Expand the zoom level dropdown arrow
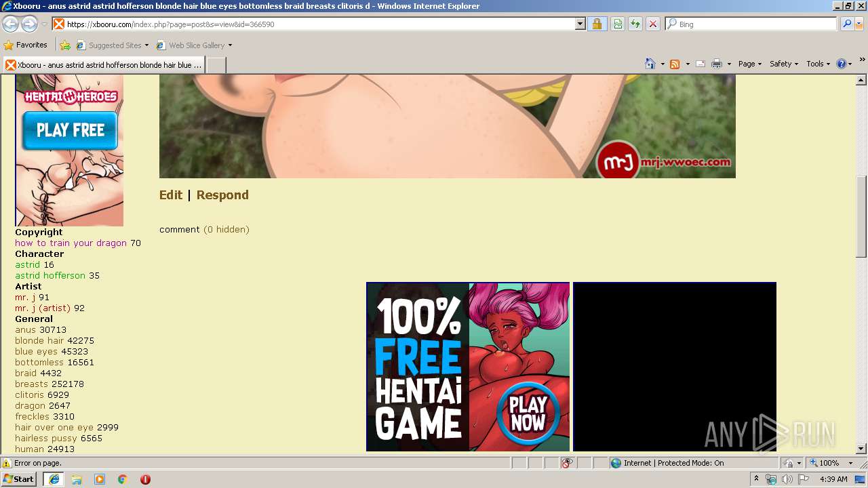Screen dimensions: 868x488 pos(850,464)
